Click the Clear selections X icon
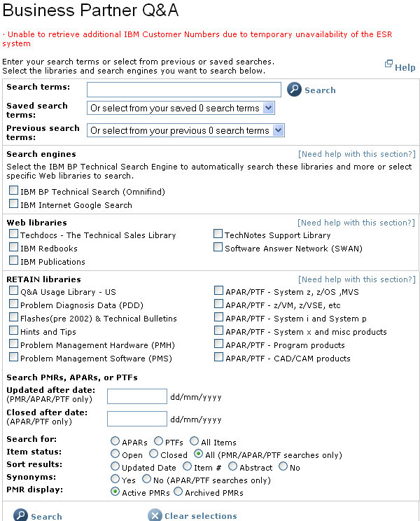Image resolution: width=420 pixels, height=521 pixels. (x=155, y=515)
